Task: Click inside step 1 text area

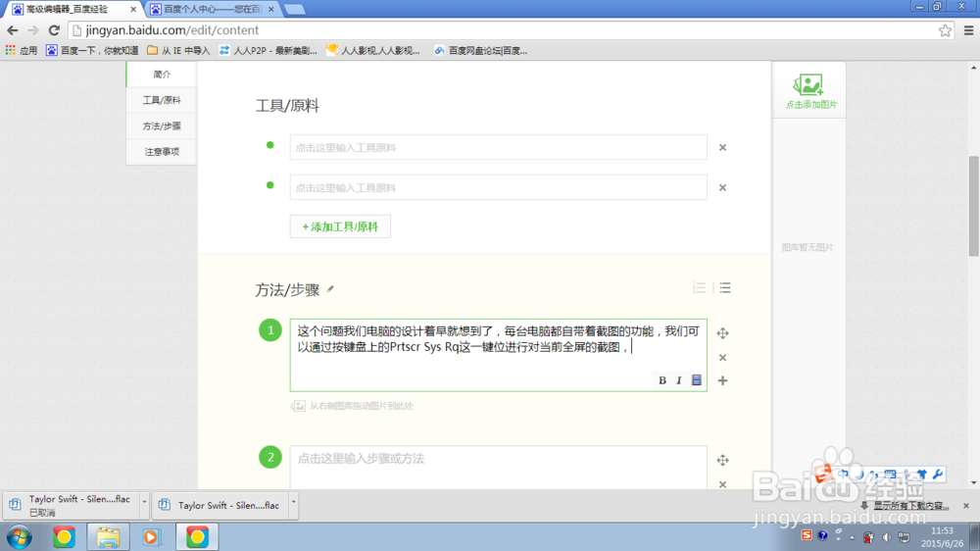Action: click(498, 355)
